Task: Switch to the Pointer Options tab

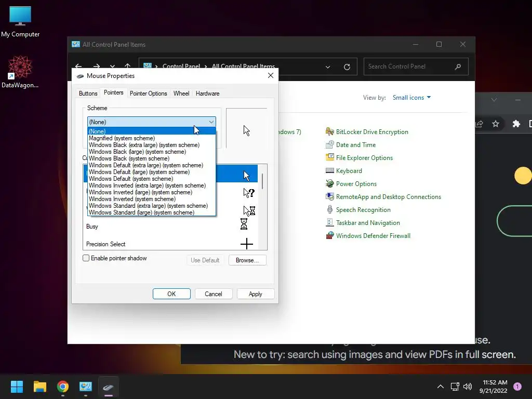Action: [x=148, y=94]
